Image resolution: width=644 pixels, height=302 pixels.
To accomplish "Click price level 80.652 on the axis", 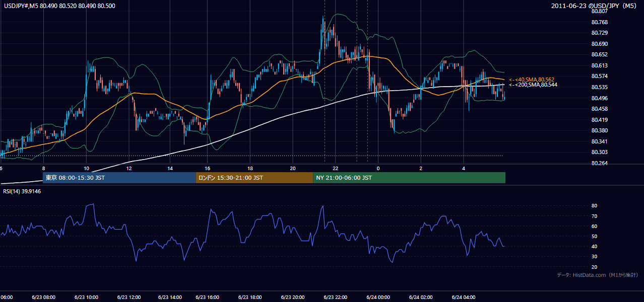I will pos(599,54).
